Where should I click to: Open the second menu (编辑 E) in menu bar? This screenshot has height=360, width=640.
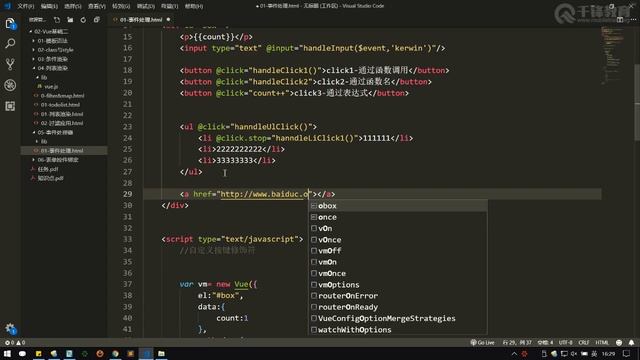coord(49,6)
